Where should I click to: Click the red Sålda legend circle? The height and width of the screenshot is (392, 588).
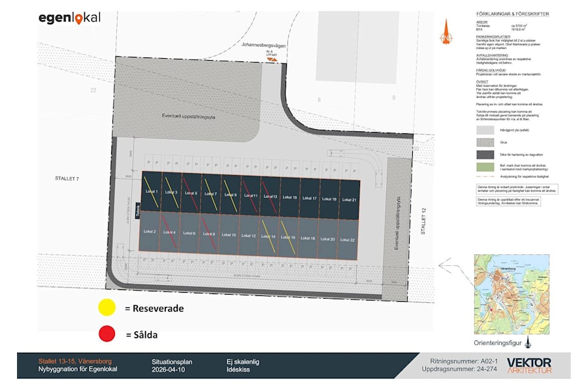(107, 333)
